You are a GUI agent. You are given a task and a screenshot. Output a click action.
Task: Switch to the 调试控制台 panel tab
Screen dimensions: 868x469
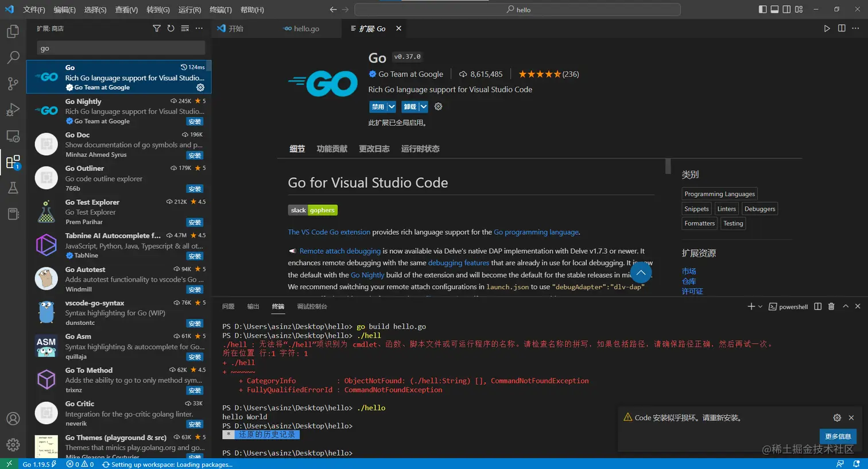click(312, 307)
